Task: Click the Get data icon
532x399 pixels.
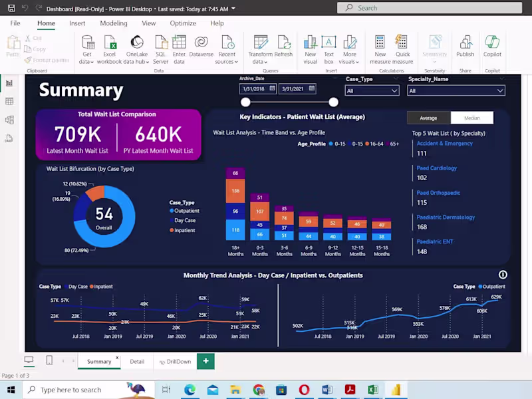Action: [87, 47]
